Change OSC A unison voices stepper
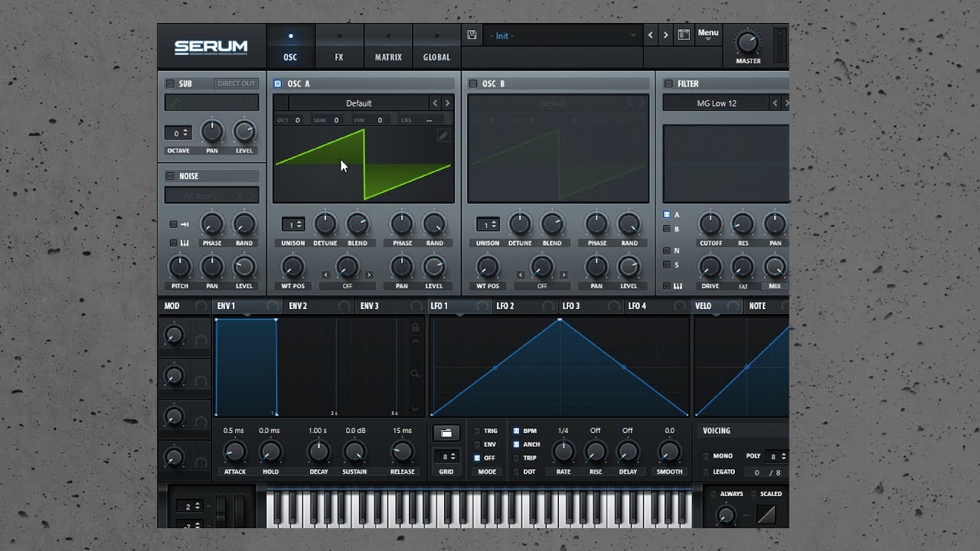The height and width of the screenshot is (551, 980). coord(293,224)
